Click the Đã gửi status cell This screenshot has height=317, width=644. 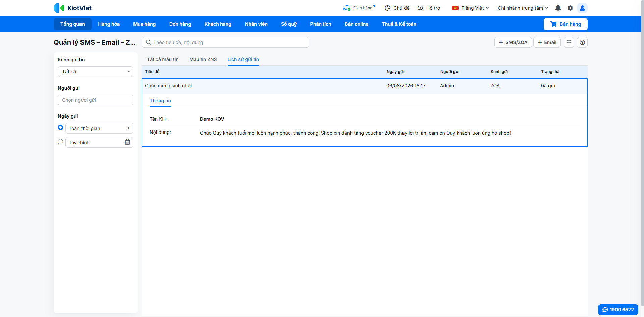click(x=548, y=86)
